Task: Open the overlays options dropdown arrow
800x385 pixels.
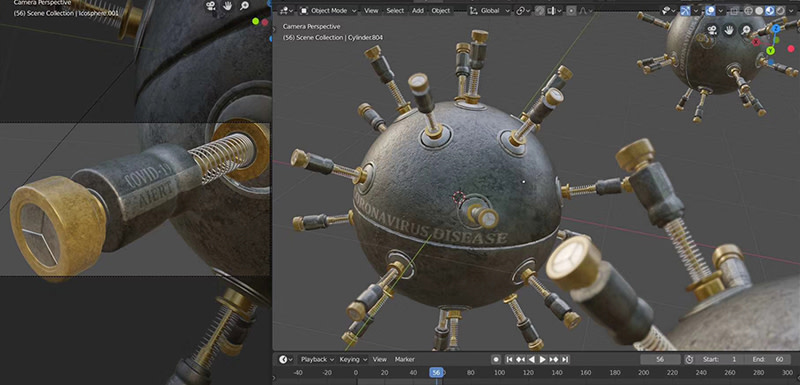Action: pos(721,10)
